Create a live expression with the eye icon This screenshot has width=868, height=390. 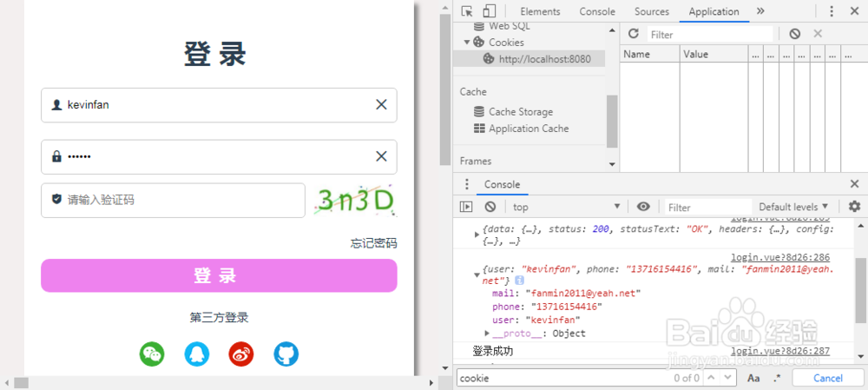pyautogui.click(x=643, y=207)
